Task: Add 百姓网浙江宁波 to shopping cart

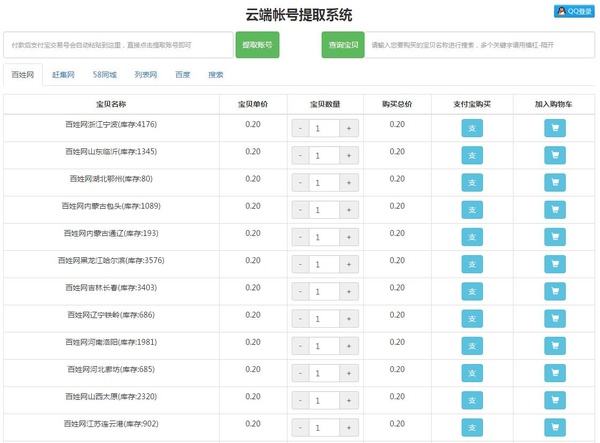Action: 555,128
